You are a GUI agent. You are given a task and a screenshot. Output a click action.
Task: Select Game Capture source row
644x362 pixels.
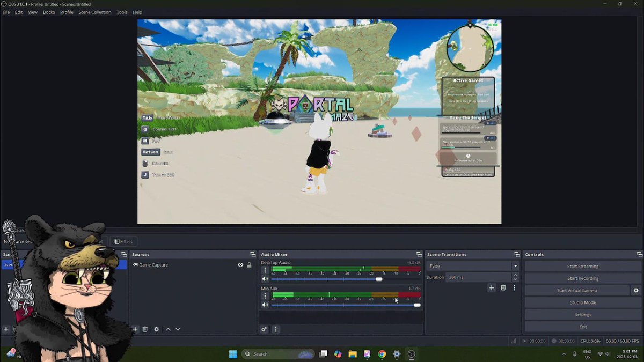[192, 265]
